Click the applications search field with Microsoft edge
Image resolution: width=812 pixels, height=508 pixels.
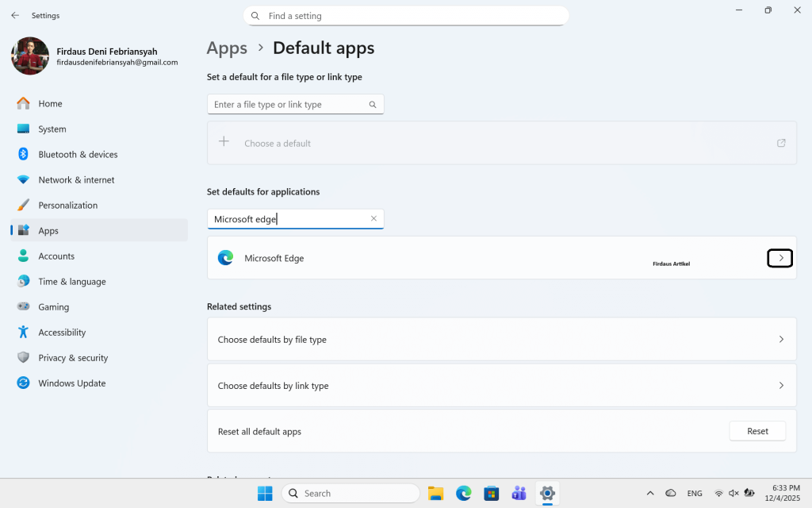(x=295, y=219)
